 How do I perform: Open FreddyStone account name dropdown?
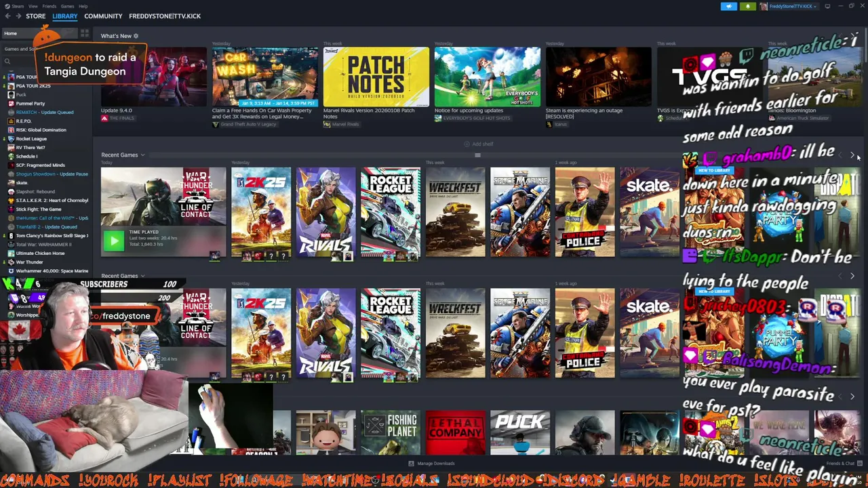790,6
